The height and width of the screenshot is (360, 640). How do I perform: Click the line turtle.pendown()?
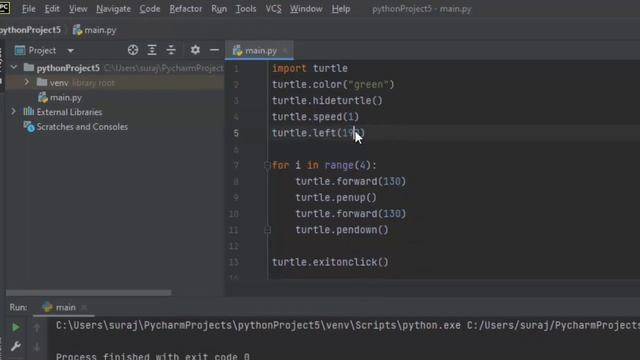(x=342, y=230)
